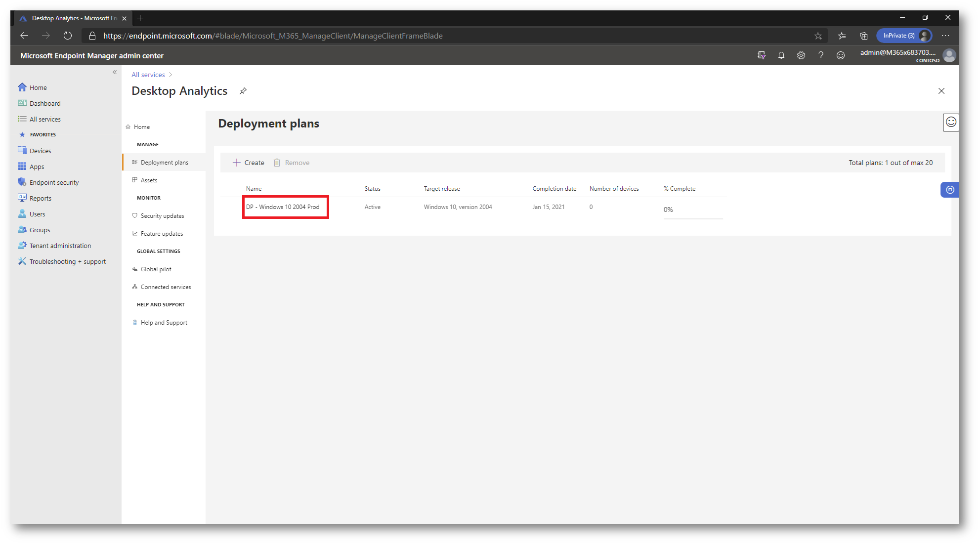This screenshot has height=545, width=980.
Task: Open Feature updates under Monitor
Action: [162, 234]
